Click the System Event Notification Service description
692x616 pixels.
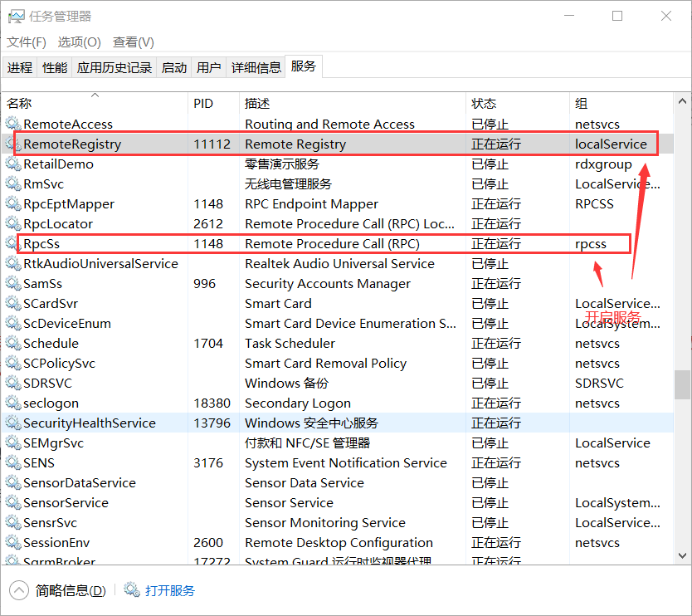click(x=346, y=462)
